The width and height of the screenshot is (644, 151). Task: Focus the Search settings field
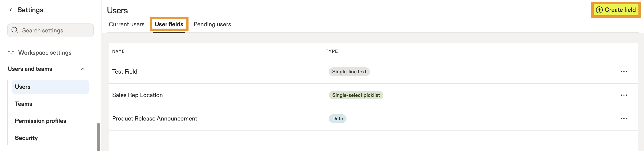coord(51,30)
